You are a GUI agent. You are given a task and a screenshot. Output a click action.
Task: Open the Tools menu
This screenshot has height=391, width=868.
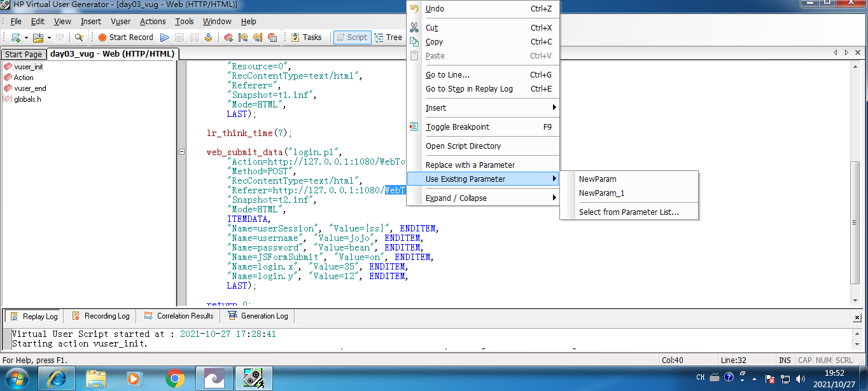point(185,22)
